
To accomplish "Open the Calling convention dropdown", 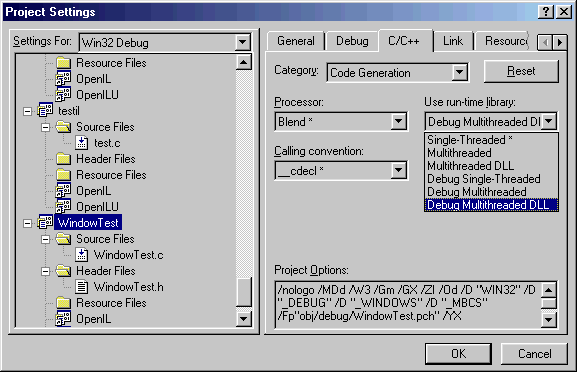I will pyautogui.click(x=398, y=170).
